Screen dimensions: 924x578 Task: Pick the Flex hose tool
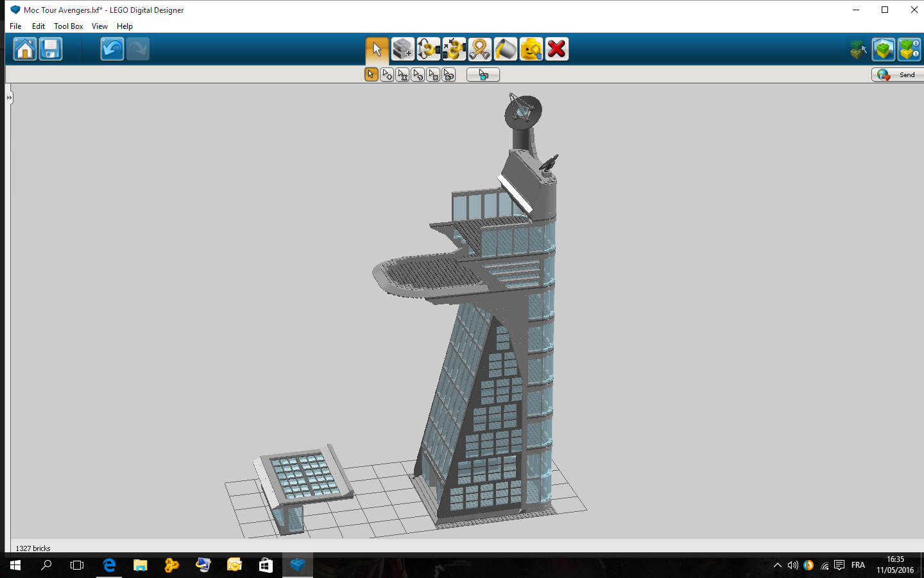pyautogui.click(x=479, y=49)
